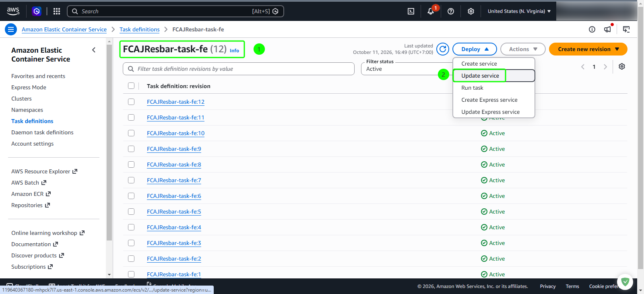
Task: Open Task definitions in sidebar
Action: [32, 121]
